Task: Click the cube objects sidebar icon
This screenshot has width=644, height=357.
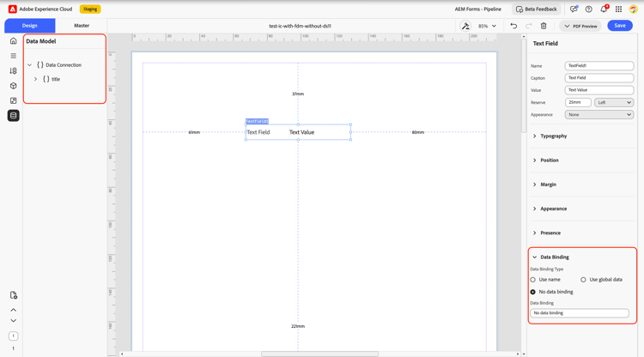Action: point(13,86)
